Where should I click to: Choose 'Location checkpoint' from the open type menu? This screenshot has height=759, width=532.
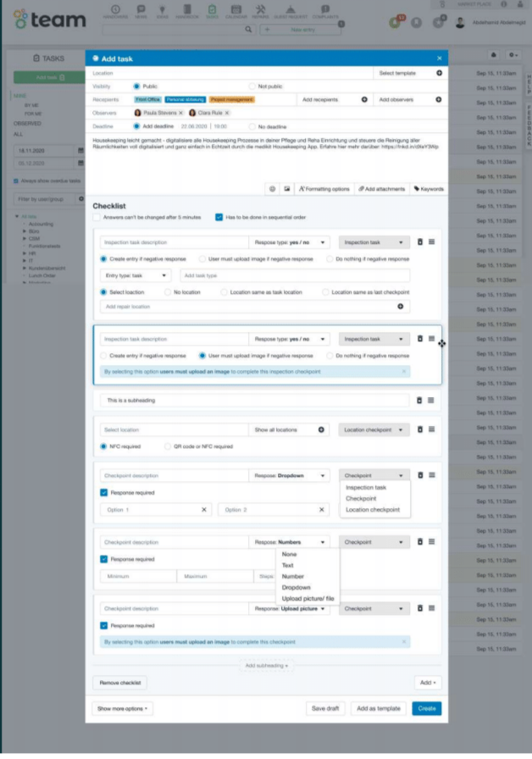pyautogui.click(x=373, y=510)
